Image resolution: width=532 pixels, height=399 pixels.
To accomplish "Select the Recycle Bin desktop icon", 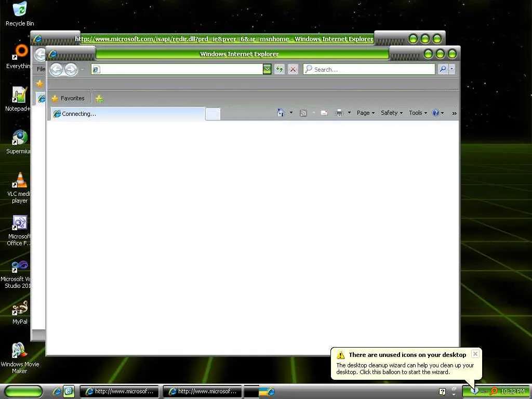I will [x=20, y=14].
